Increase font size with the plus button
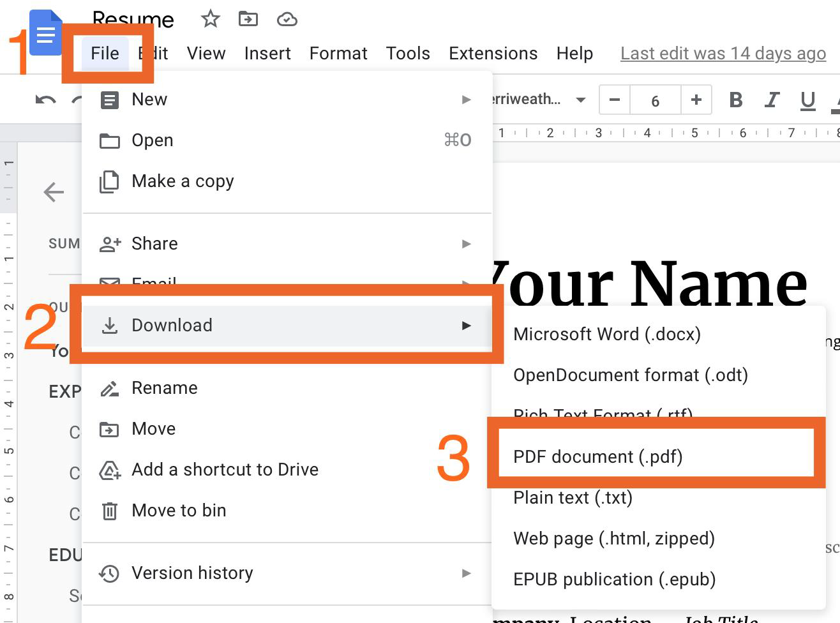The height and width of the screenshot is (623, 840). pyautogui.click(x=696, y=100)
